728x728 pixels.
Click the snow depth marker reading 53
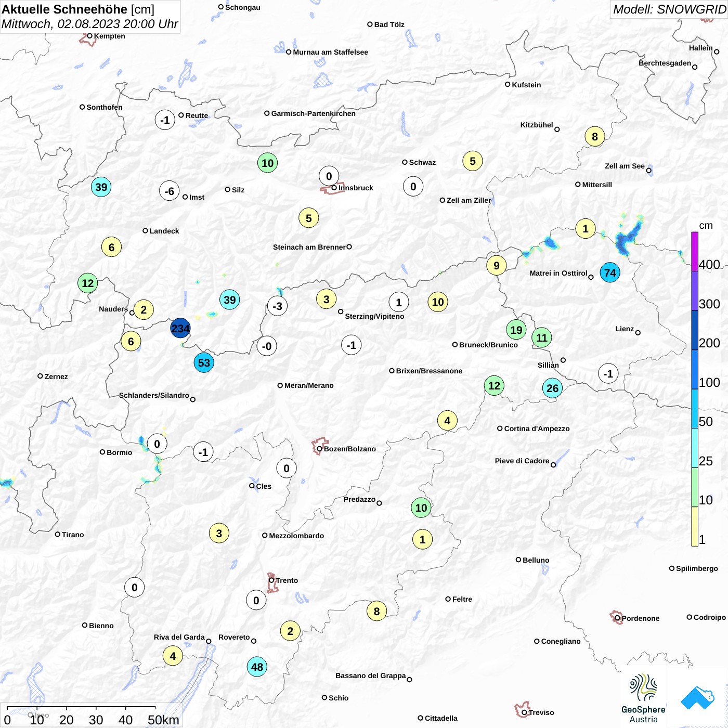point(204,362)
